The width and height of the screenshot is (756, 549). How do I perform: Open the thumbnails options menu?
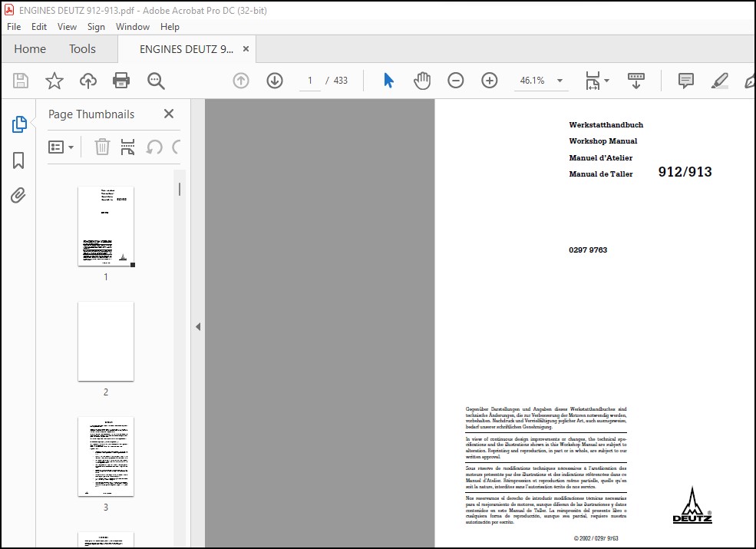[61, 147]
